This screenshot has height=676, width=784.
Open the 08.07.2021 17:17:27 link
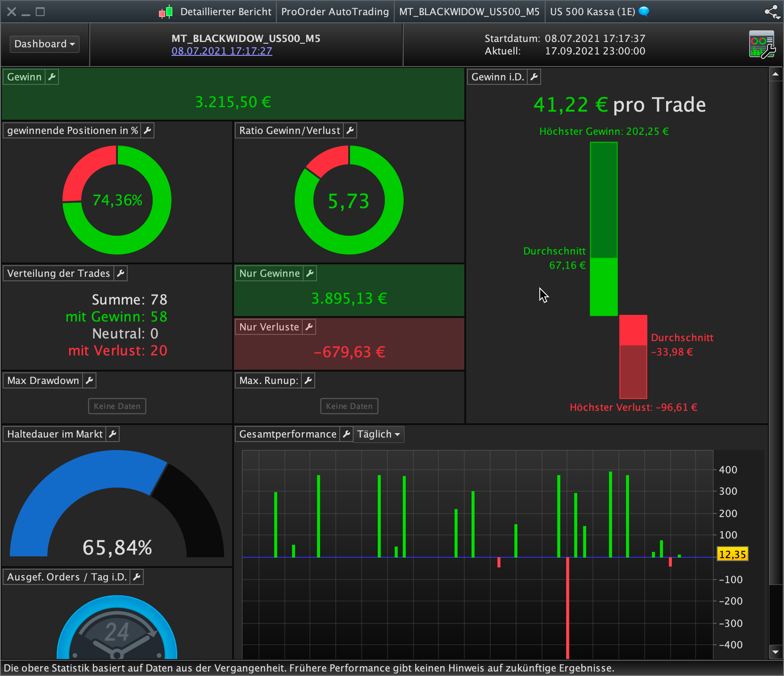tap(222, 51)
